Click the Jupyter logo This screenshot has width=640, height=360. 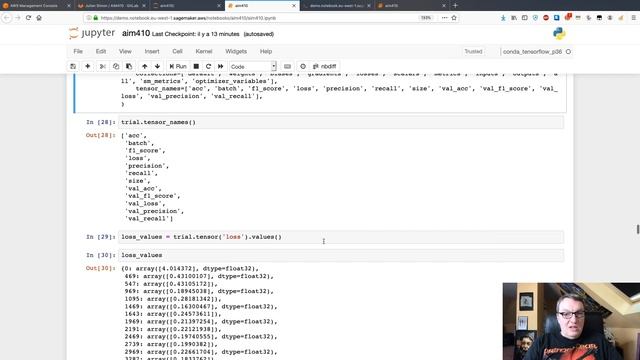pos(92,33)
